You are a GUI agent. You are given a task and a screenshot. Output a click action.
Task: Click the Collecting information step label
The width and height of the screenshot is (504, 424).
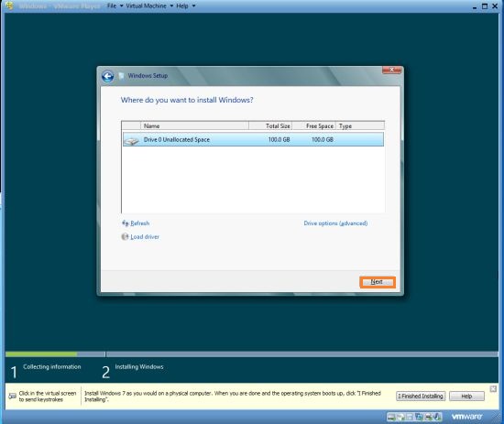(52, 367)
